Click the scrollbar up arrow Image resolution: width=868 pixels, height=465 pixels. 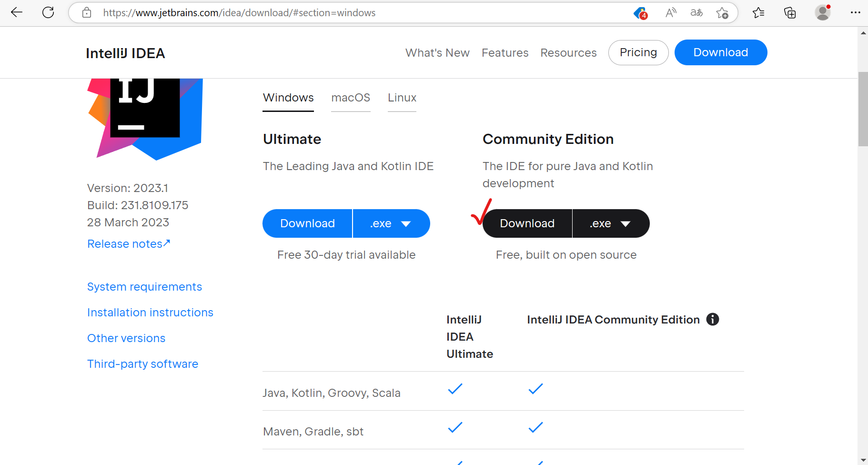863,33
